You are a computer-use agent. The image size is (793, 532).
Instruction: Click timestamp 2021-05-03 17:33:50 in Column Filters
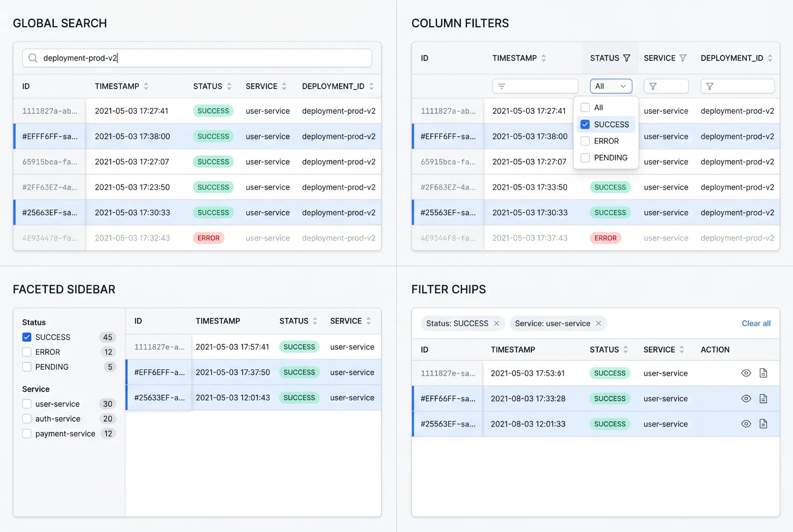[x=530, y=187]
